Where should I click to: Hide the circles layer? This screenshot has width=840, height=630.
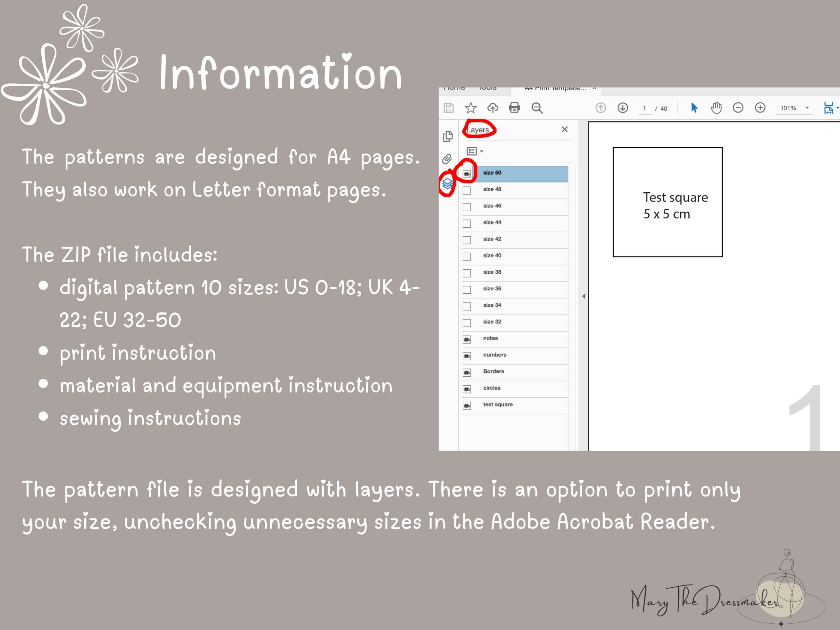coord(467,389)
